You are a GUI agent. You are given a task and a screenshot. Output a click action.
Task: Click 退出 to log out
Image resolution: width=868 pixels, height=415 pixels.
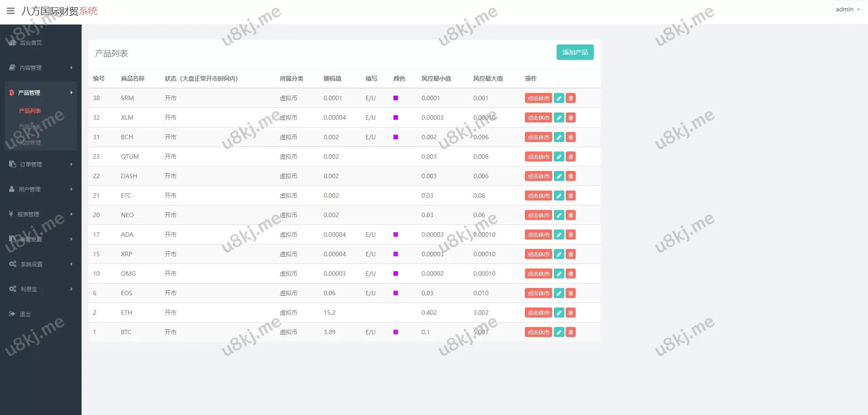[x=25, y=314]
